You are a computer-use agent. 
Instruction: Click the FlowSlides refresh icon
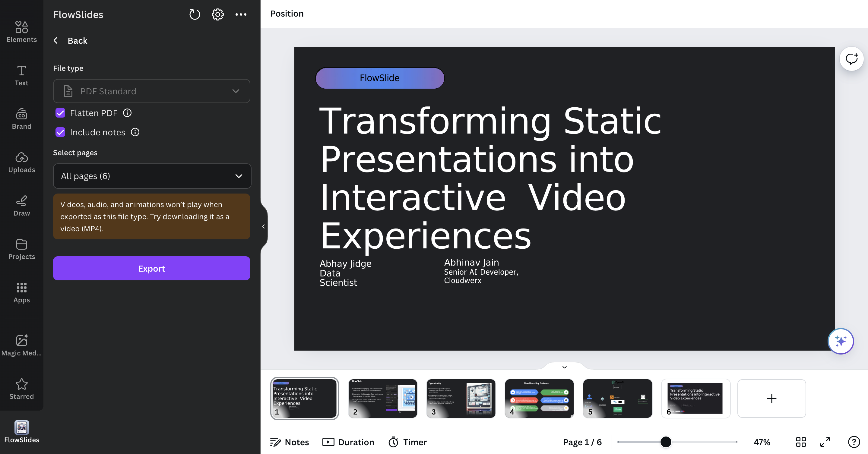pyautogui.click(x=195, y=14)
